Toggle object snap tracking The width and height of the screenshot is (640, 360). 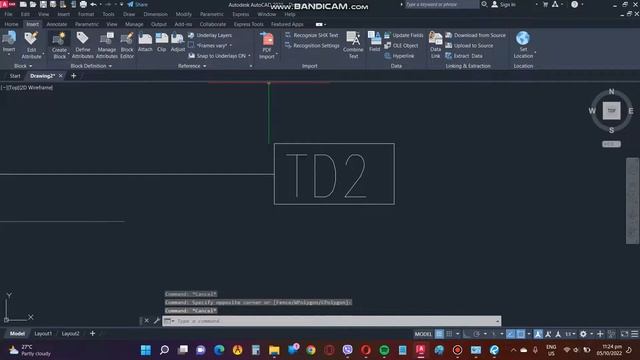click(x=511, y=334)
